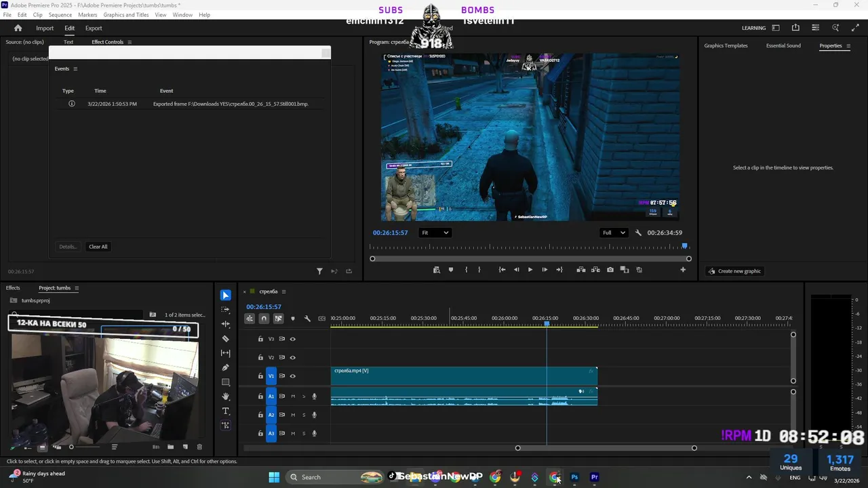The height and width of the screenshot is (488, 868).
Task: Open timeline display settings wrench
Action: click(307, 319)
